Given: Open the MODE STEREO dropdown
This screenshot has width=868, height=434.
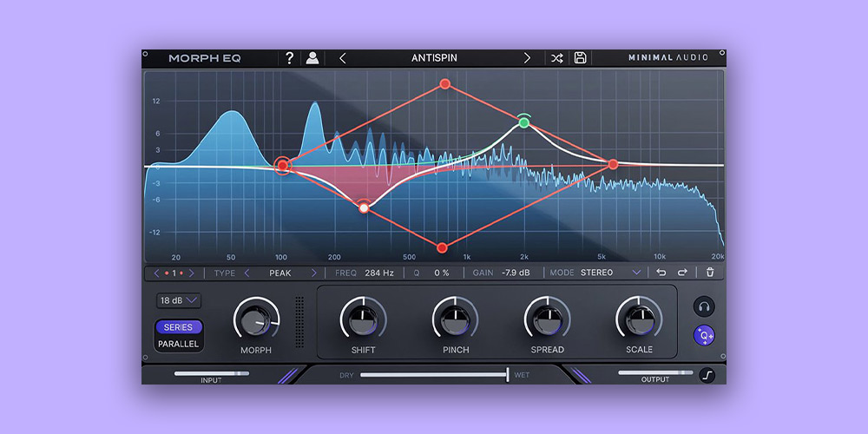Looking at the screenshot, I should click(x=610, y=273).
